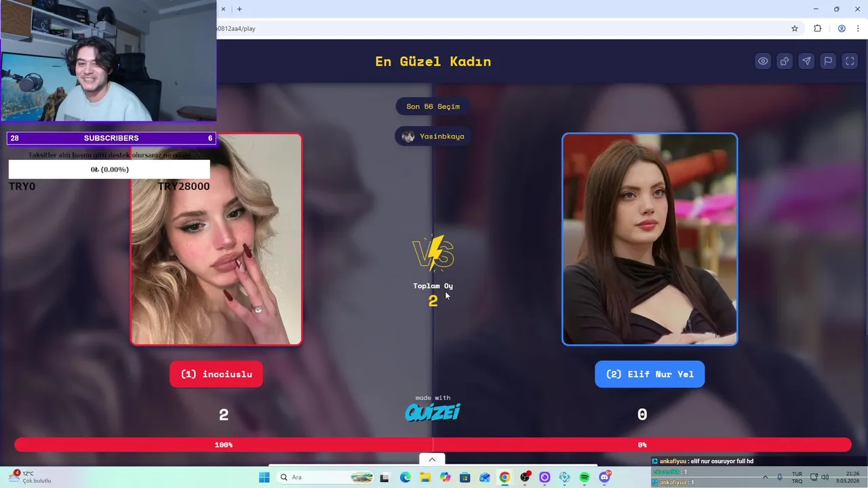868x488 pixels.
Task: Open the purple circle app on taskbar
Action: click(545, 477)
